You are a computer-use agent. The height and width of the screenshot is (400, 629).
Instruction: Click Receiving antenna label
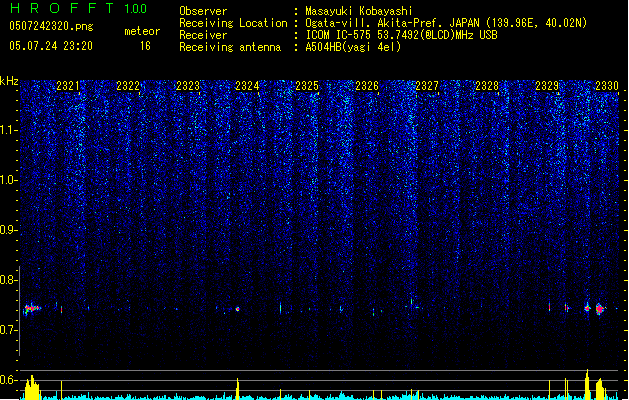click(x=230, y=47)
